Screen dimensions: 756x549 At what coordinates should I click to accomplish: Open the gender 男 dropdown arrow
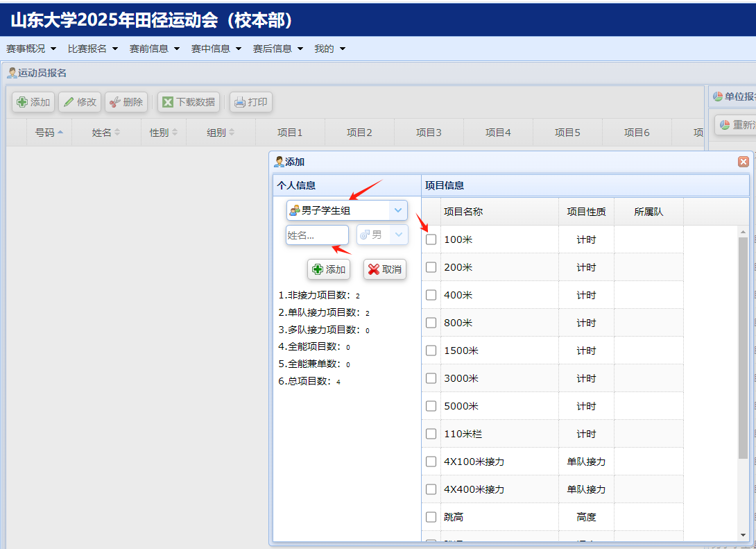[x=399, y=235]
